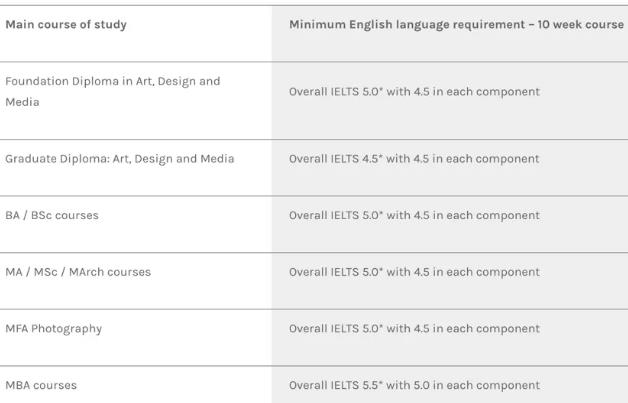This screenshot has width=628, height=403.
Task: Click IELTS requirement text for MA / MSc / MArch
Action: 415,272
